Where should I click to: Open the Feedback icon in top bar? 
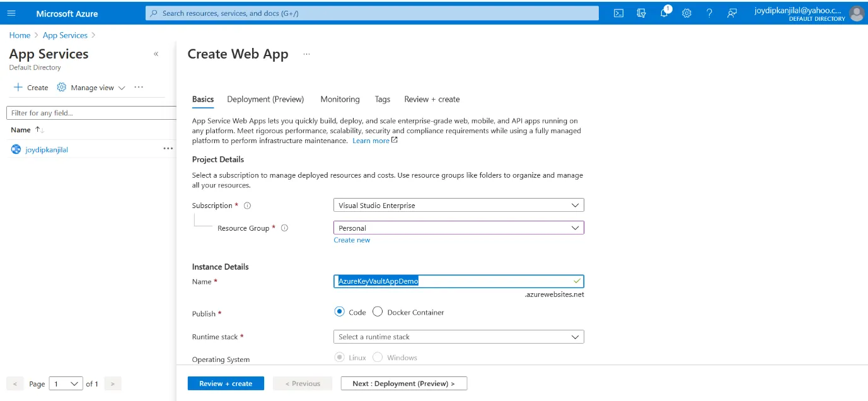click(731, 13)
